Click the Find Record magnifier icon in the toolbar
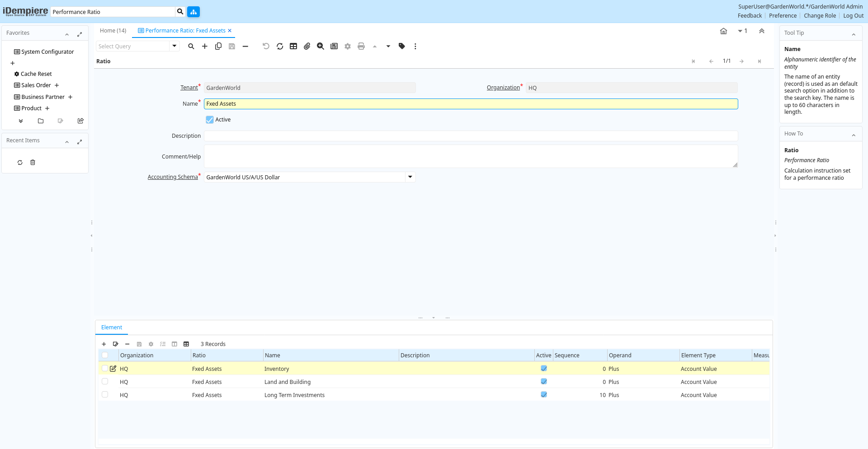The image size is (868, 449). (191, 46)
